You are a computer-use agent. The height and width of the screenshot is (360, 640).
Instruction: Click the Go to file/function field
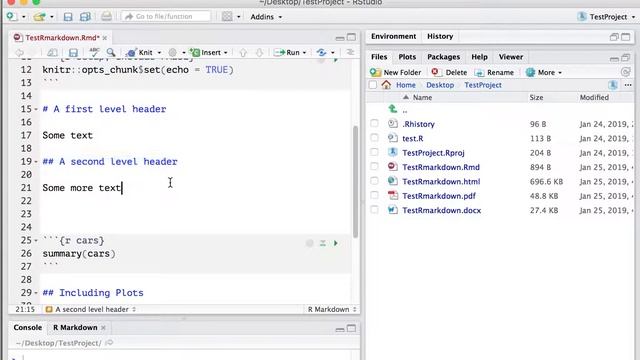pyautogui.click(x=166, y=16)
